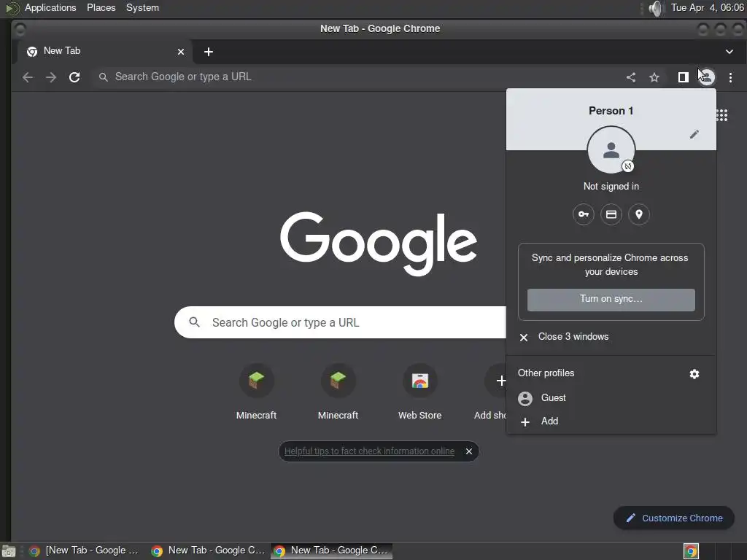747x560 pixels.
Task: Click the clock showing Tue Apr 4
Action: pos(707,7)
